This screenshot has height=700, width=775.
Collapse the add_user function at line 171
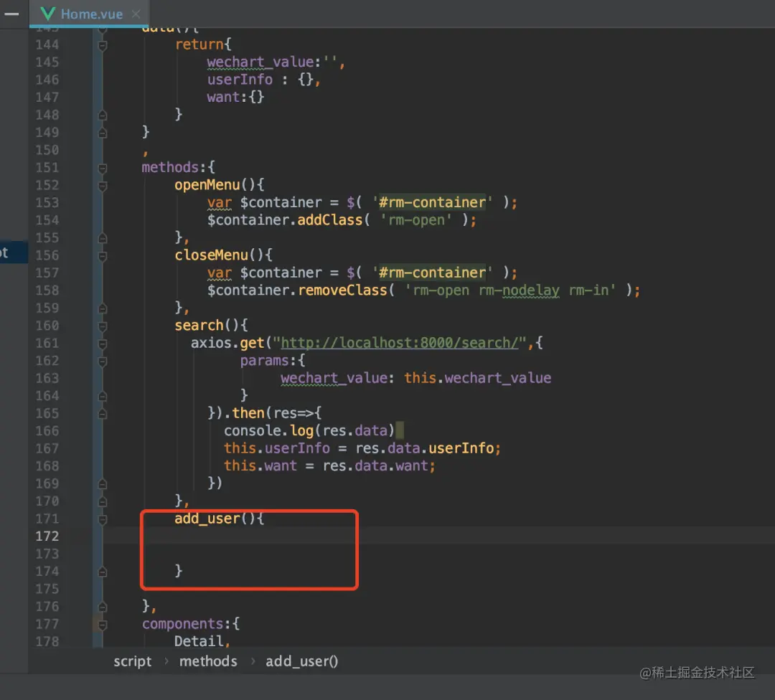pos(103,519)
